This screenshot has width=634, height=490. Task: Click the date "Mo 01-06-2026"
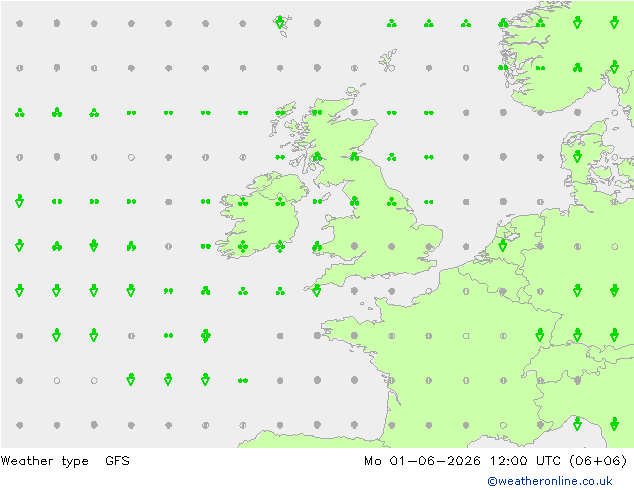[422, 461]
